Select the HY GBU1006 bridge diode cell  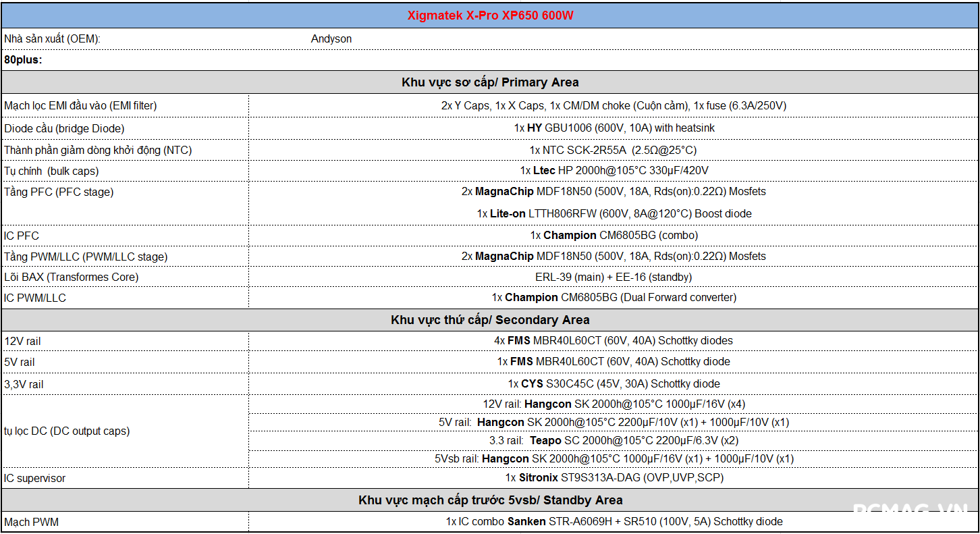(x=614, y=128)
